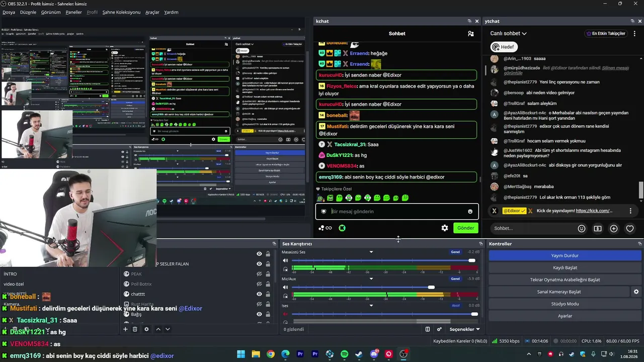This screenshot has width=644, height=362.
Task: Open source properties gear in the sources toolbar
Action: pos(146,329)
